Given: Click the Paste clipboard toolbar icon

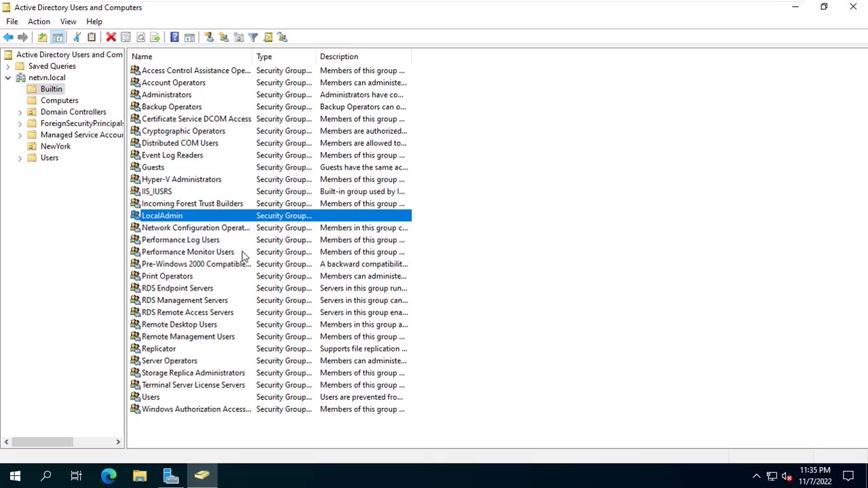Looking at the screenshot, I should [92, 37].
